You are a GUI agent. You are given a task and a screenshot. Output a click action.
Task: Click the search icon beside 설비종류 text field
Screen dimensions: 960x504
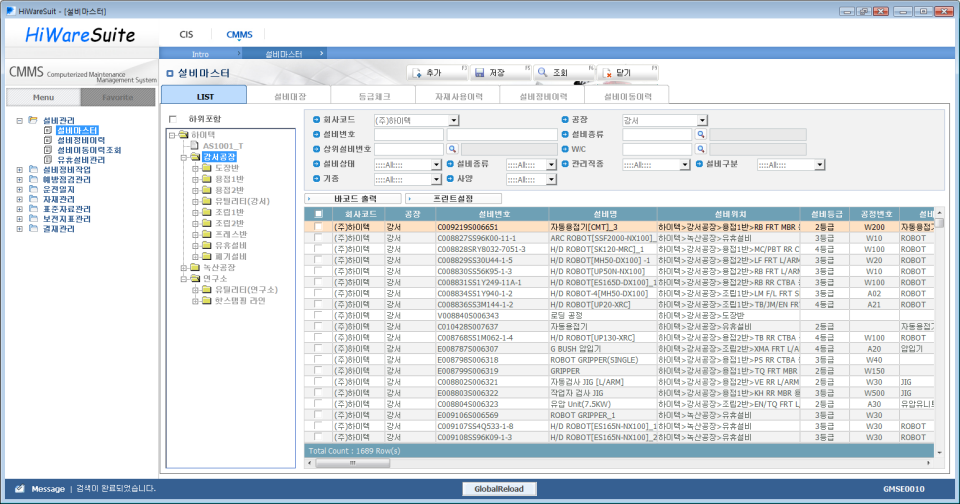[700, 134]
